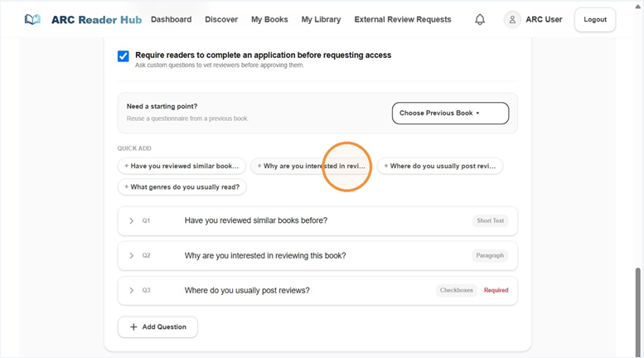Image resolution: width=644 pixels, height=358 pixels.
Task: Open My Books in navigation
Action: [269, 19]
